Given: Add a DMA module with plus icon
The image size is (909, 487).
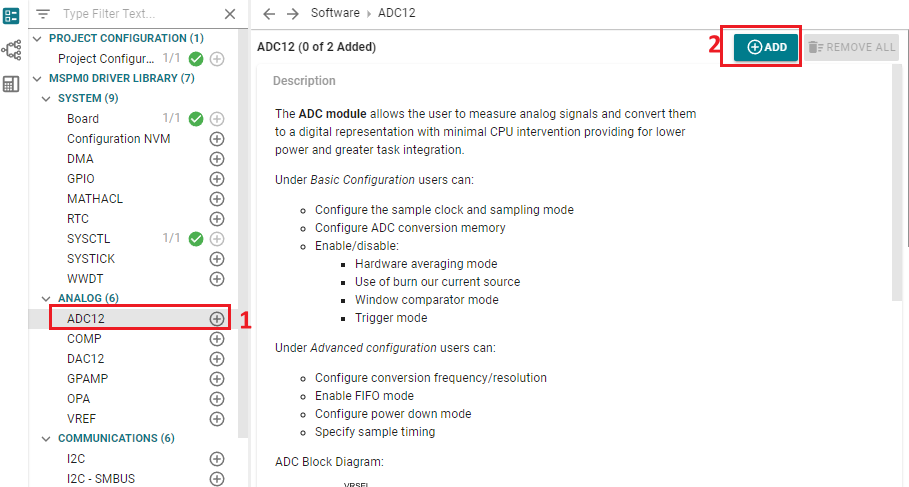Looking at the screenshot, I should 217,158.
